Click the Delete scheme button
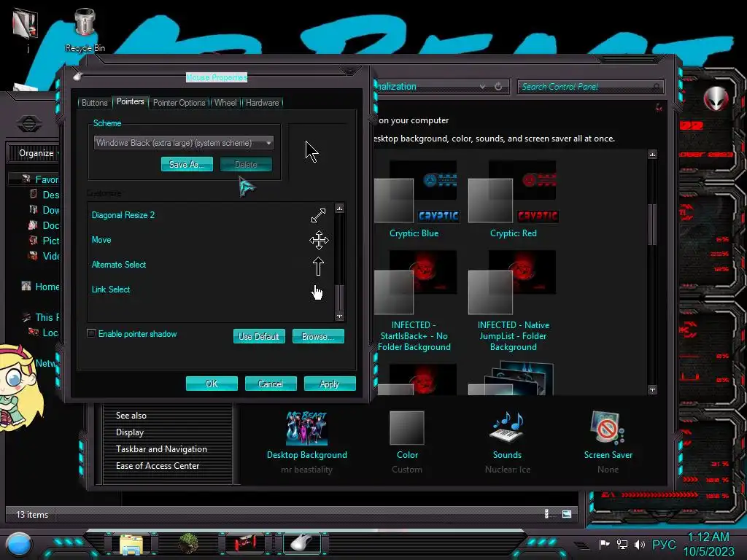 tap(246, 164)
